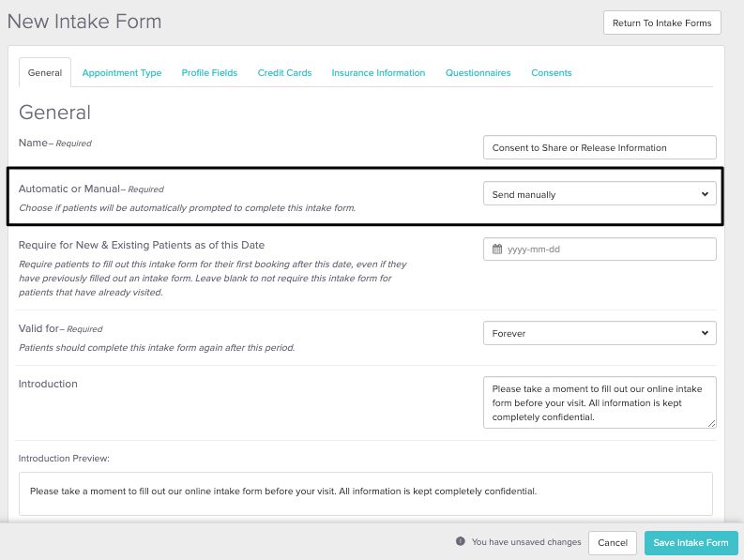Screen dimensions: 744x560
Task: Click the calendar icon in date field
Action: coord(497,250)
